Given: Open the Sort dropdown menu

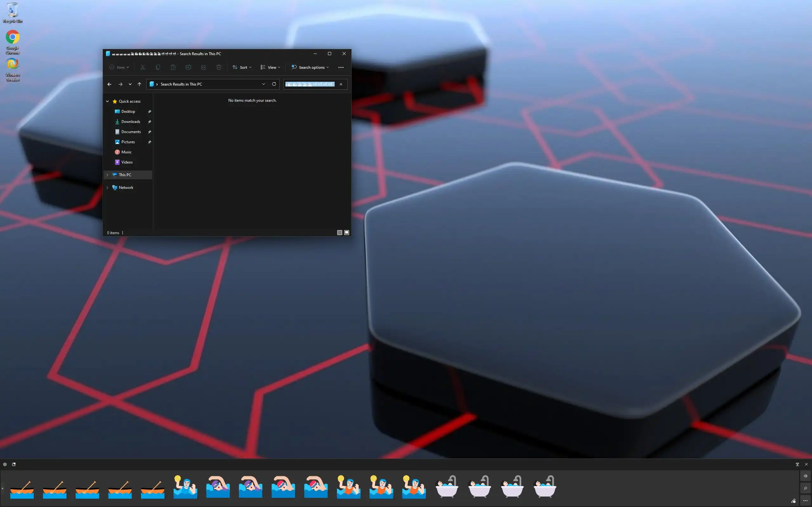Looking at the screenshot, I should pyautogui.click(x=242, y=67).
